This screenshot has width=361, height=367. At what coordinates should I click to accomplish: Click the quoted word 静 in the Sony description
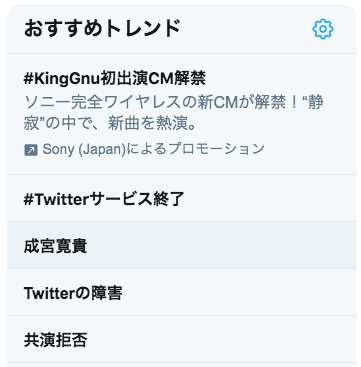point(315,103)
